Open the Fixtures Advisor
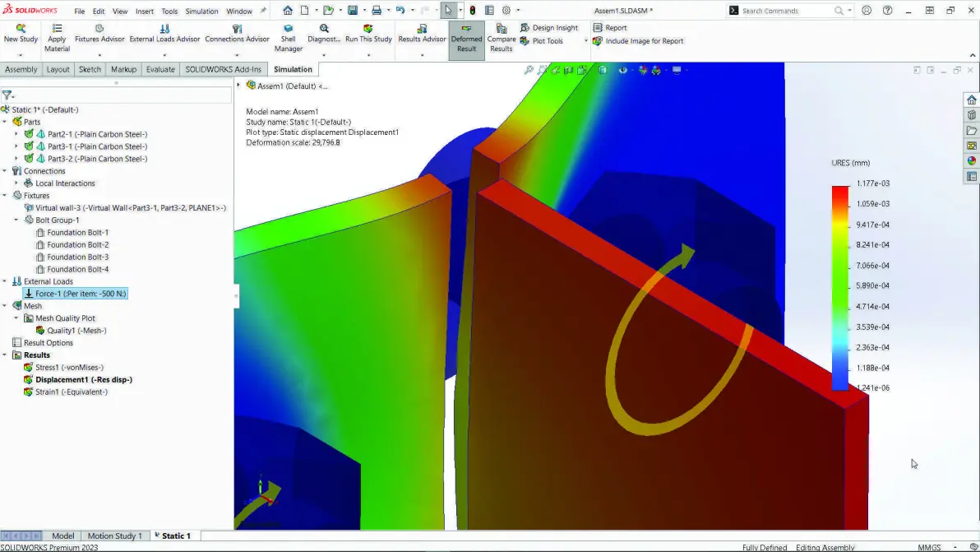The height and width of the screenshot is (552, 980). point(99,33)
